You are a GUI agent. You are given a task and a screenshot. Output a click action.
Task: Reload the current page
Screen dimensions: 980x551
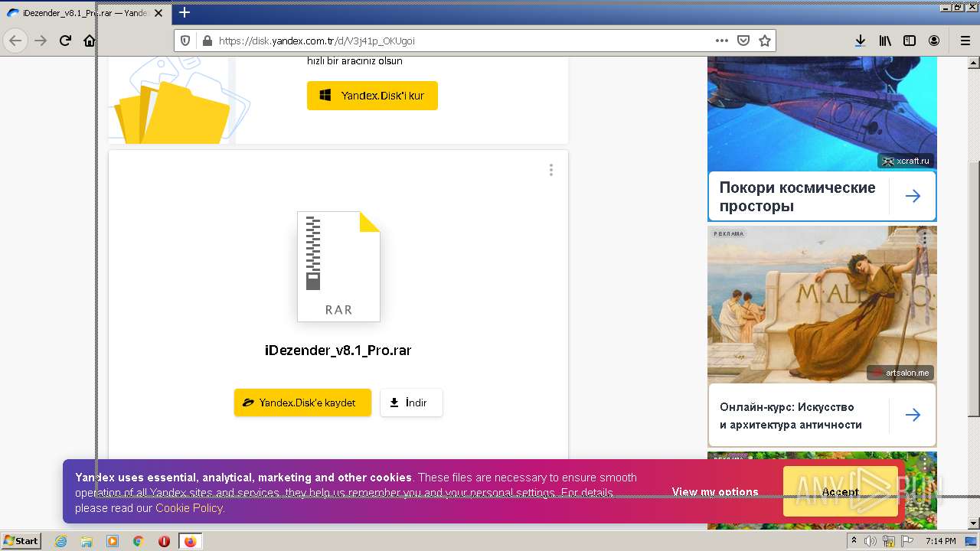pos(66,41)
